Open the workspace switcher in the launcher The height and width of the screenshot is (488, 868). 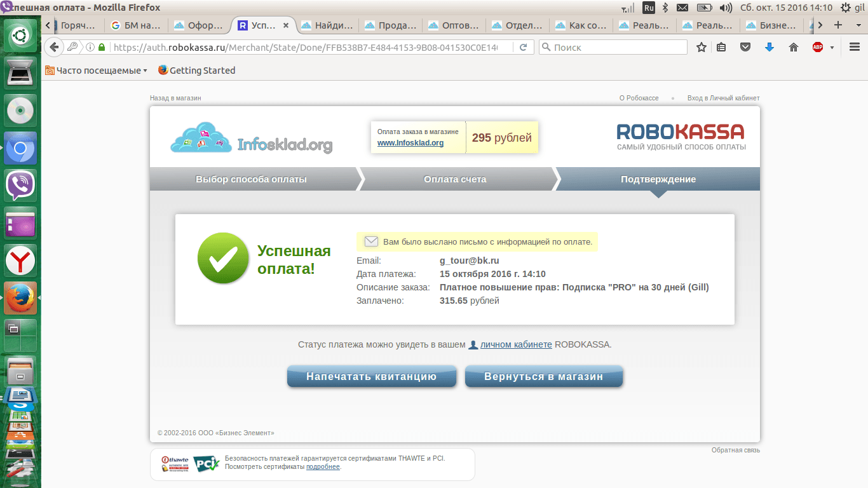tap(21, 335)
